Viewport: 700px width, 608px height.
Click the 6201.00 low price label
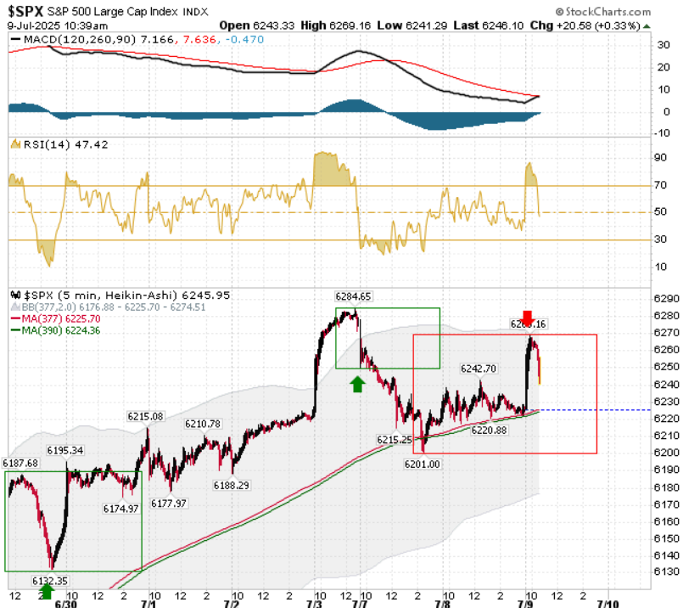tap(422, 464)
